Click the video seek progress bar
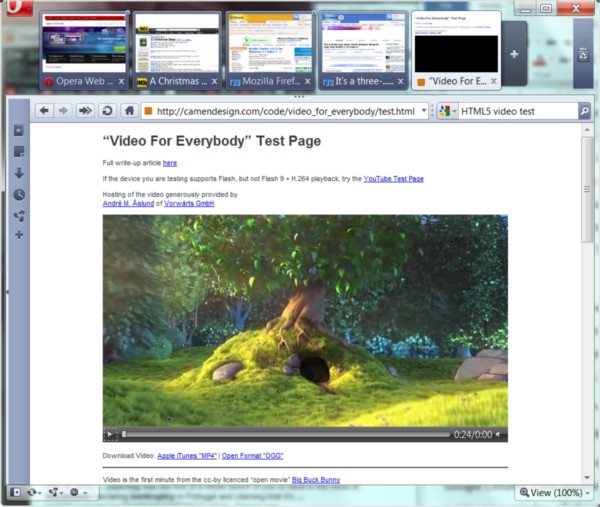The image size is (600, 507). tap(286, 434)
